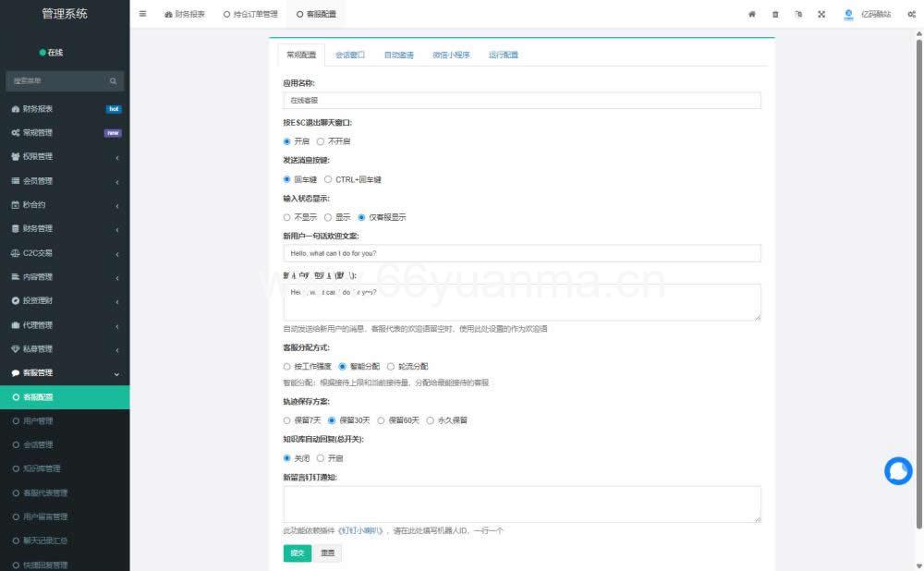Switch to the 微信小程序 tab
924x571 pixels.
point(452,55)
